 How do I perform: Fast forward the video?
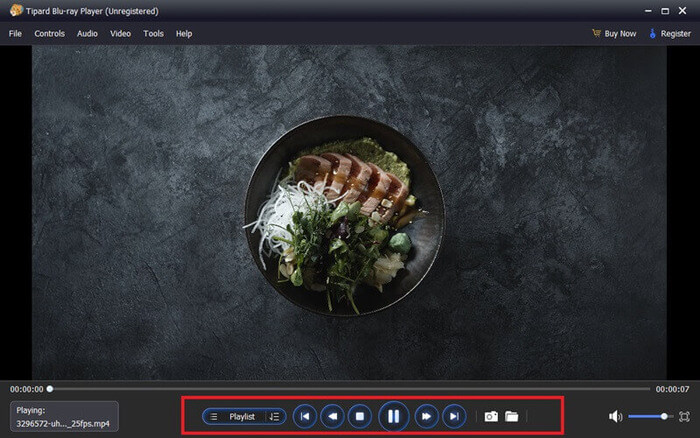tap(426, 416)
